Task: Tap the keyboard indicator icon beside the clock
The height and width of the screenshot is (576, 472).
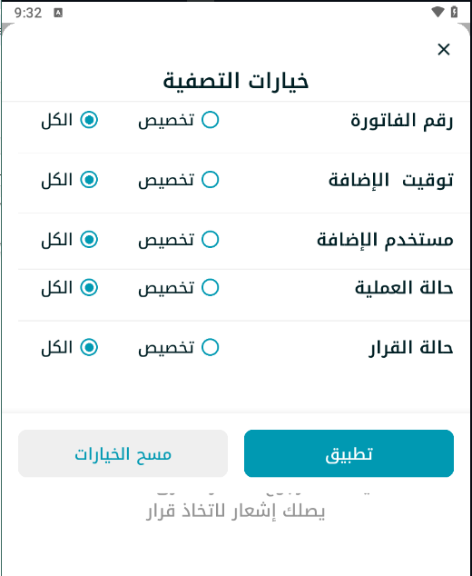Action: coord(58,13)
